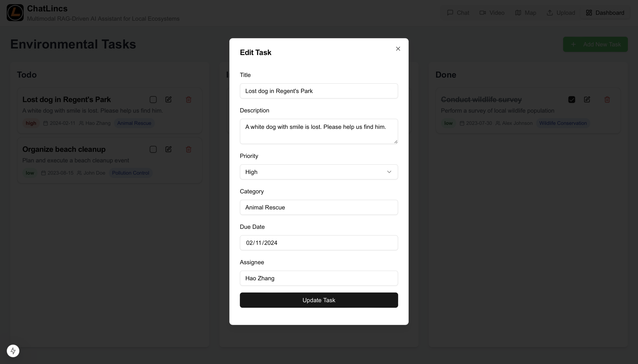Screen dimensions: 638x364
Task: Click the edit pencil on Conduct wildlife survey
Action: click(587, 100)
